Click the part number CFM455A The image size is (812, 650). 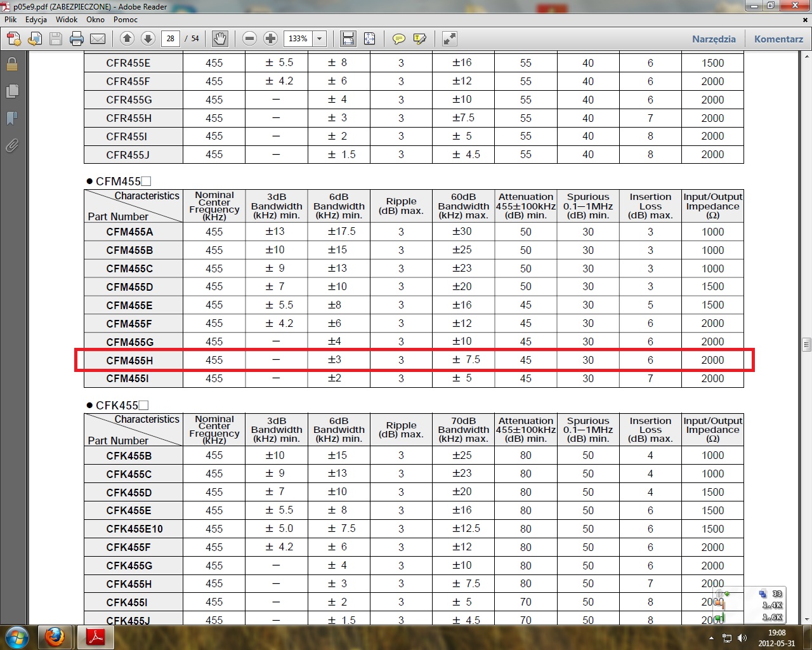tap(129, 232)
